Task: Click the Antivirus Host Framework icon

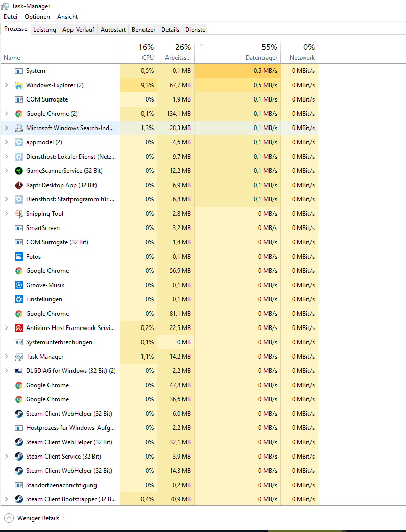Action: coord(19,328)
